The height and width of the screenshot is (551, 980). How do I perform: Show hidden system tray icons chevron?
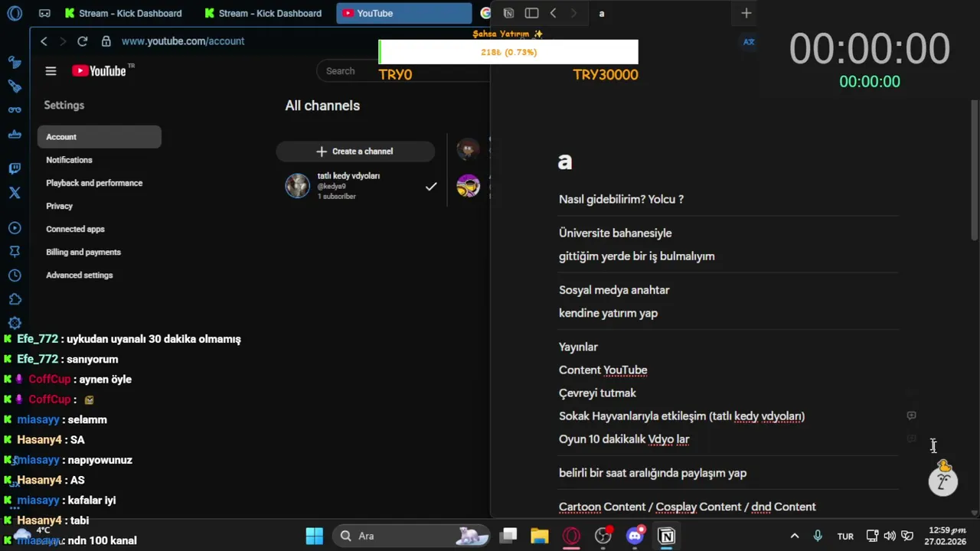794,536
